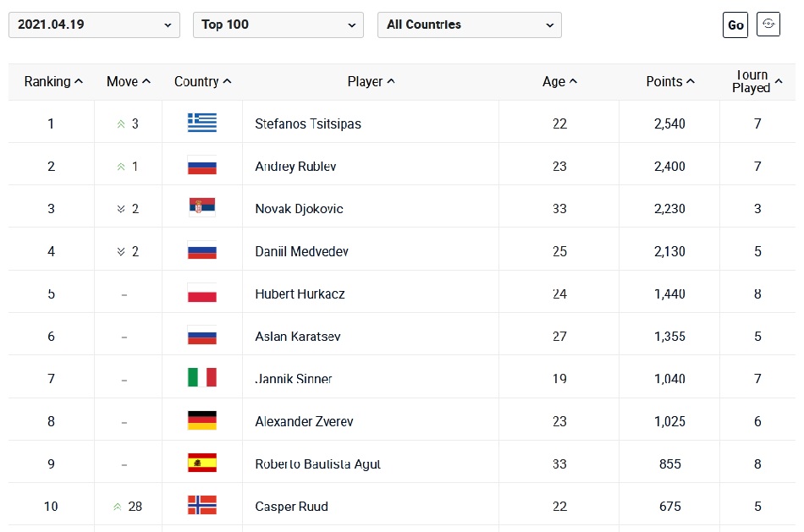Click the Greece flag icon
The width and height of the screenshot is (804, 532).
(202, 123)
